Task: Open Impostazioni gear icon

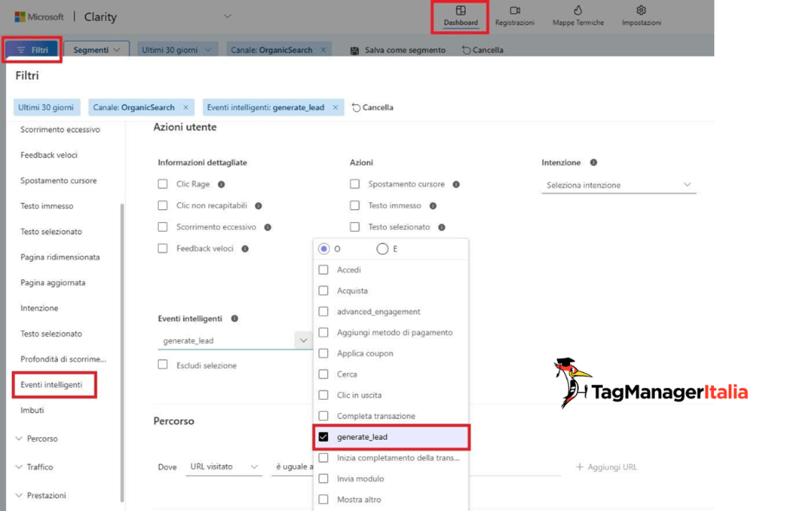Action: [641, 16]
